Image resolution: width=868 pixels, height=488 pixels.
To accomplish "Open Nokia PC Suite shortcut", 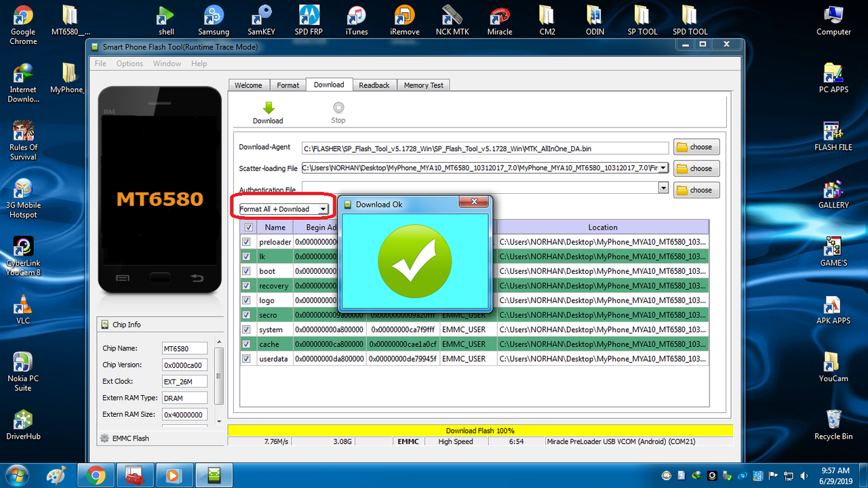I will pos(23,372).
